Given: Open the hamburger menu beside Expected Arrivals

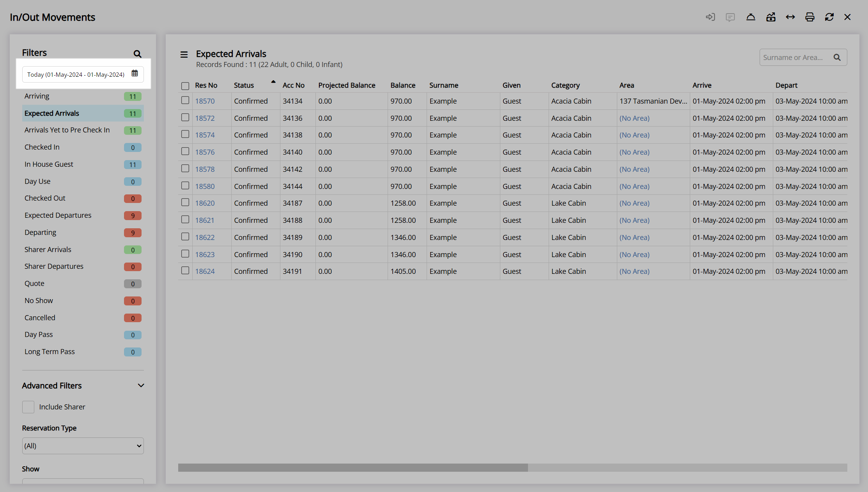Looking at the screenshot, I should coord(184,55).
